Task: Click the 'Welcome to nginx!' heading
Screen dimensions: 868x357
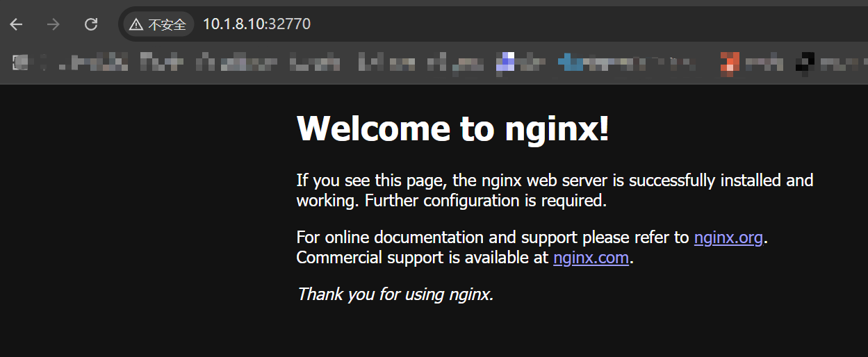Action: [x=453, y=128]
